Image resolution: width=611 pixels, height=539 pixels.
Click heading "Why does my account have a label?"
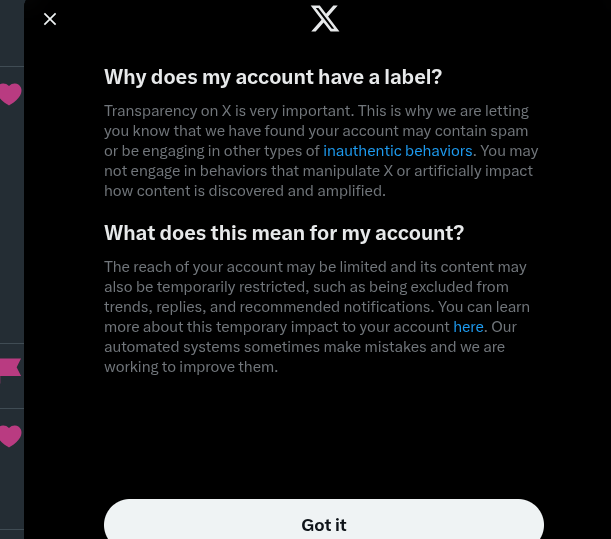pos(273,77)
